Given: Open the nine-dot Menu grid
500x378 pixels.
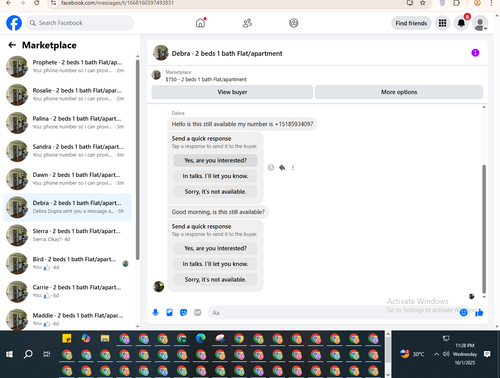Looking at the screenshot, I should tap(442, 23).
